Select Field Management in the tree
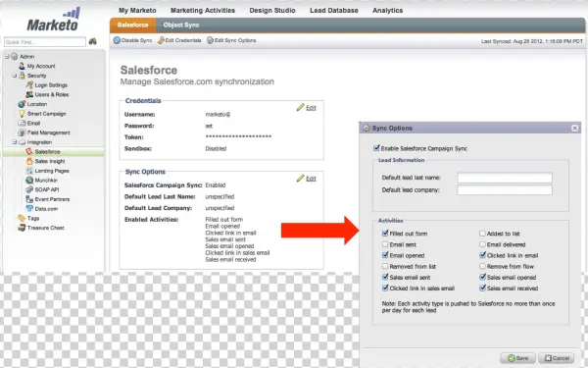Screen dimensions: 588x368 [x=49, y=132]
